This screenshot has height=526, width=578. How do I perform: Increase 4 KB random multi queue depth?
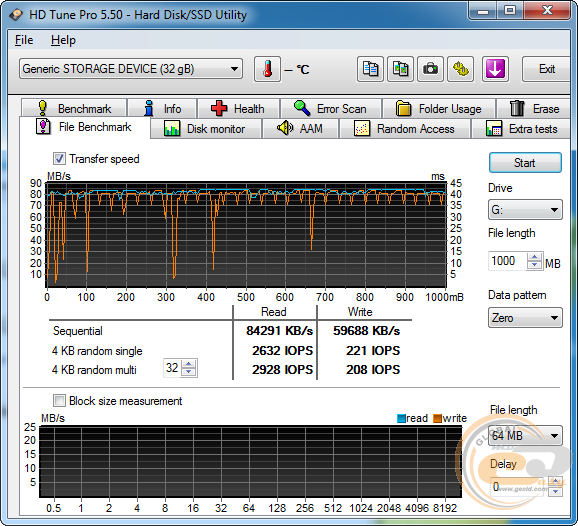(189, 364)
